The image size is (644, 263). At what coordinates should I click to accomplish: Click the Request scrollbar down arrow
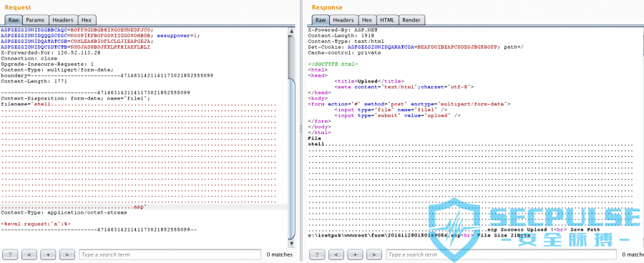point(292,243)
